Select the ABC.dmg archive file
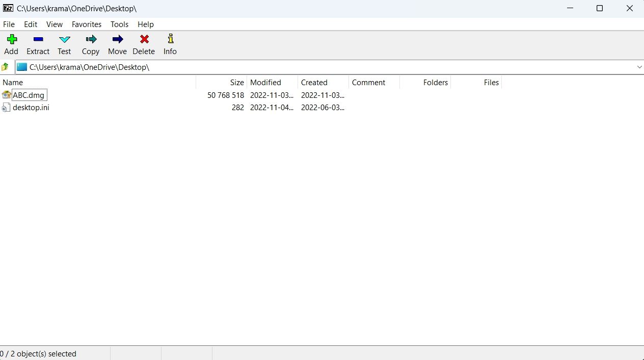 [x=29, y=95]
